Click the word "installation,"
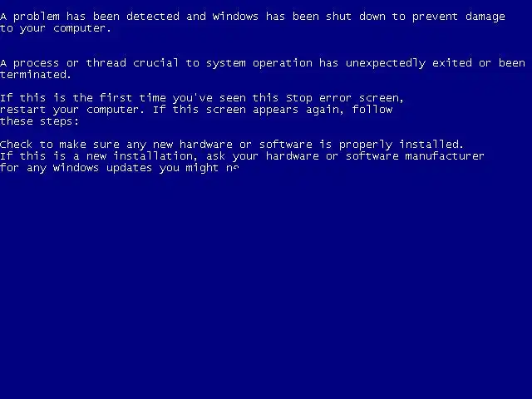 coord(155,156)
